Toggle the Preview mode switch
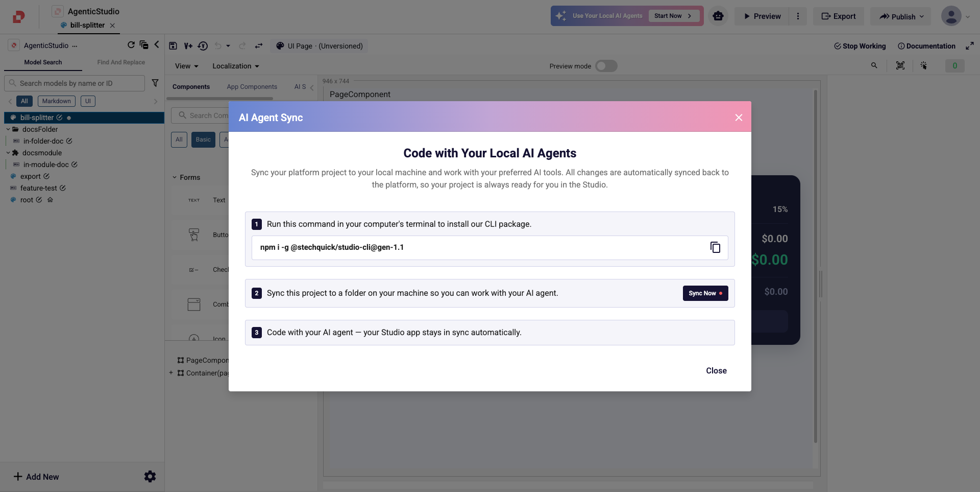The image size is (980, 492). coord(606,66)
